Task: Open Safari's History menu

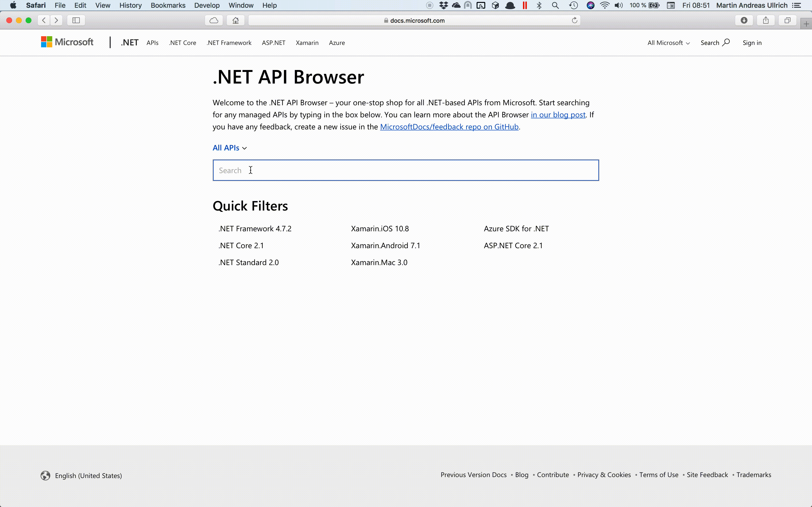Action: (x=130, y=5)
